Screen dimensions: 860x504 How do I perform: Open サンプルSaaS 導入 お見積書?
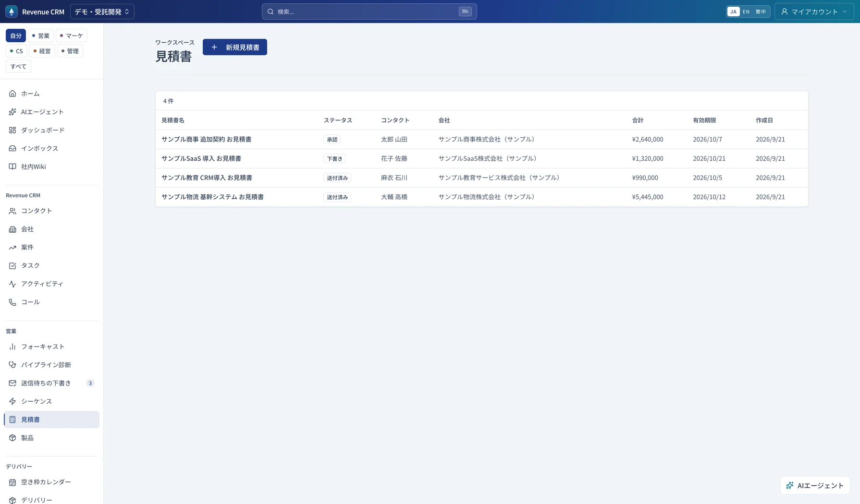tap(201, 158)
